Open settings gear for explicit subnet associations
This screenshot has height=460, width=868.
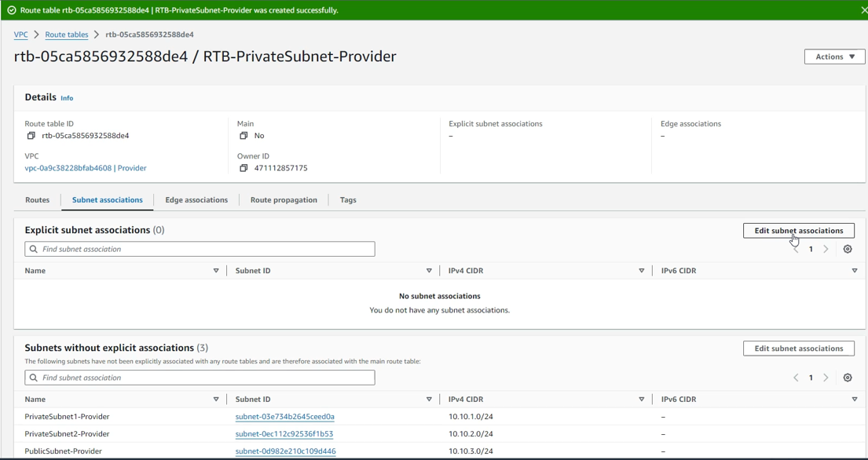pyautogui.click(x=848, y=249)
